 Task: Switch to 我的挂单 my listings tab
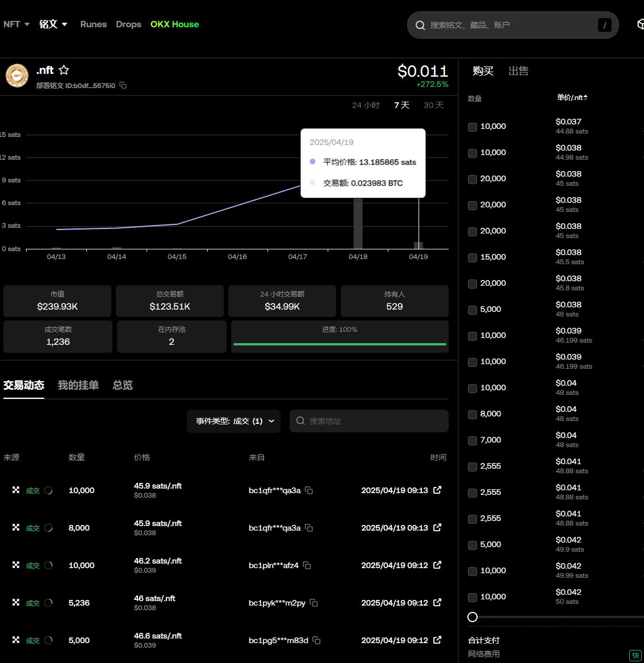[x=78, y=385]
